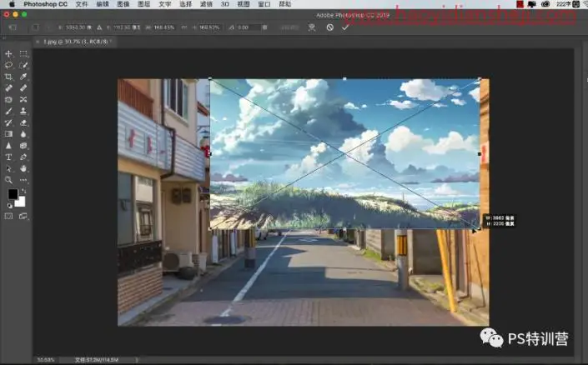Click the Y position field in options bar
588x365 pixels.
coord(127,27)
